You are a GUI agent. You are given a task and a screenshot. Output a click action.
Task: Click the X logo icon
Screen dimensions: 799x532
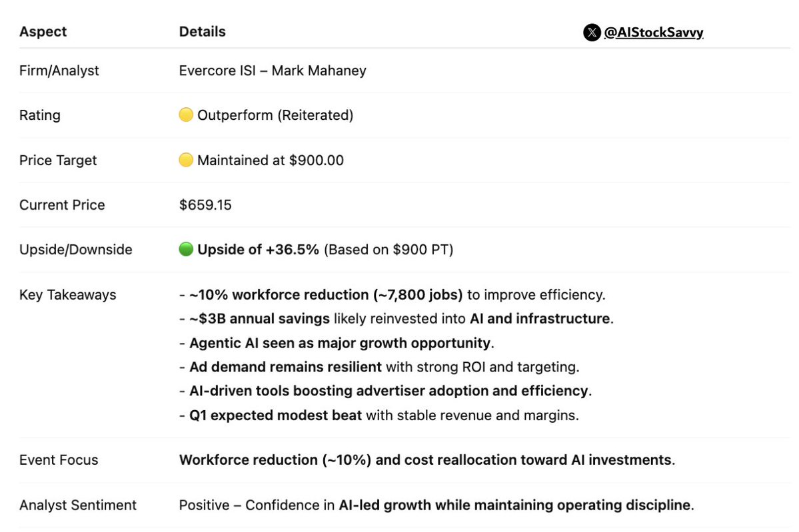pos(592,33)
